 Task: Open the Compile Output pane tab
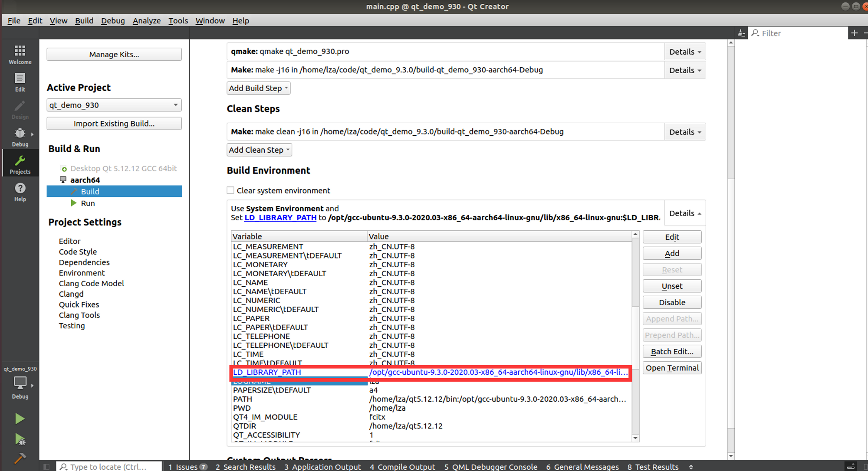[x=402, y=467]
